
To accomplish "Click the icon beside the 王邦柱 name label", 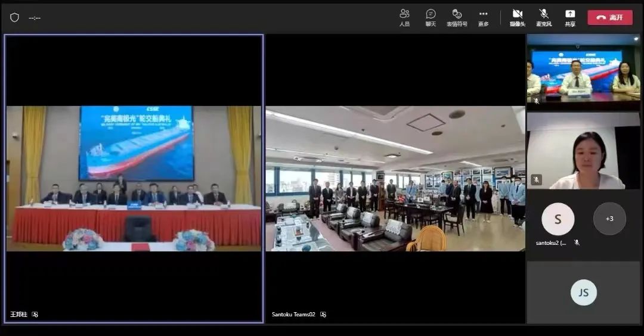I will coord(35,315).
